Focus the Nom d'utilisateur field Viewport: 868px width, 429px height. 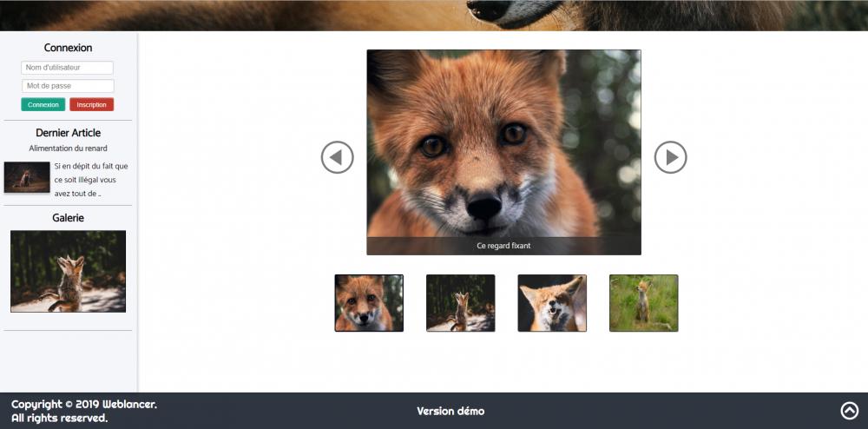click(67, 68)
